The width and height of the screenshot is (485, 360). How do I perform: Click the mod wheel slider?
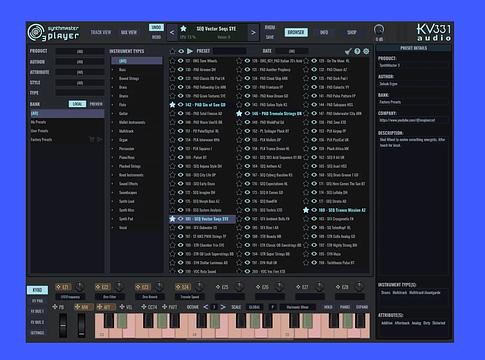pos(81,325)
